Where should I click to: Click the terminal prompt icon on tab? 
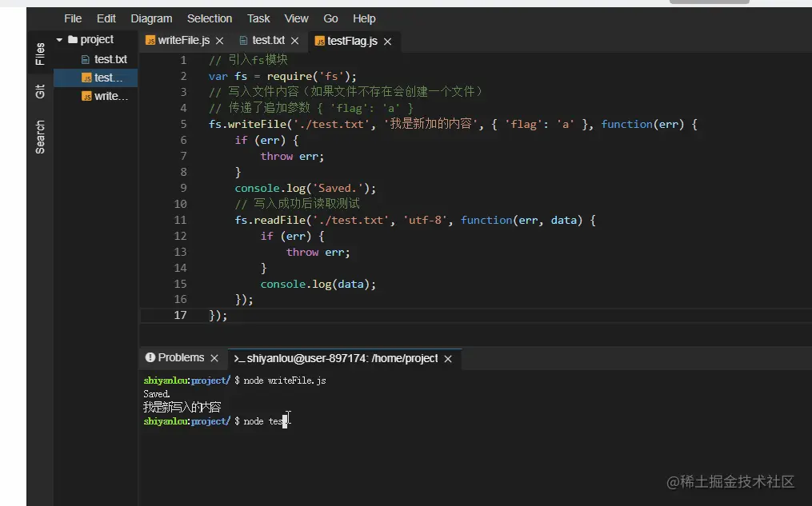point(238,359)
